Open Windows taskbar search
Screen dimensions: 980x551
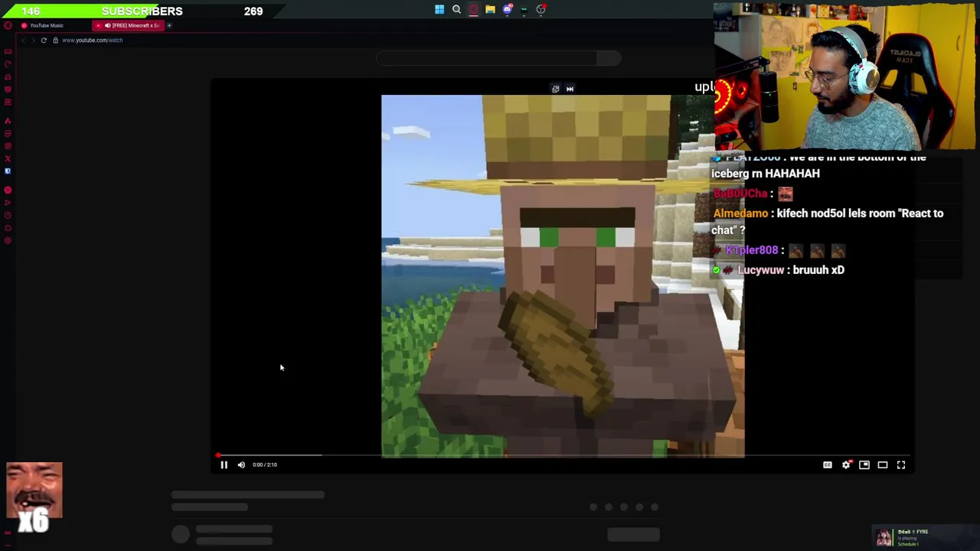pos(456,10)
